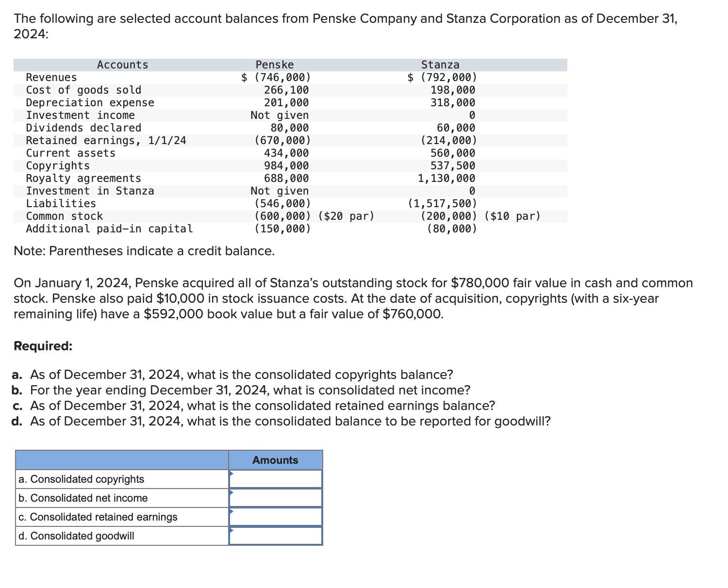Click the Consolidated goodwill amount field
The height and width of the screenshot is (588, 728).
275,536
